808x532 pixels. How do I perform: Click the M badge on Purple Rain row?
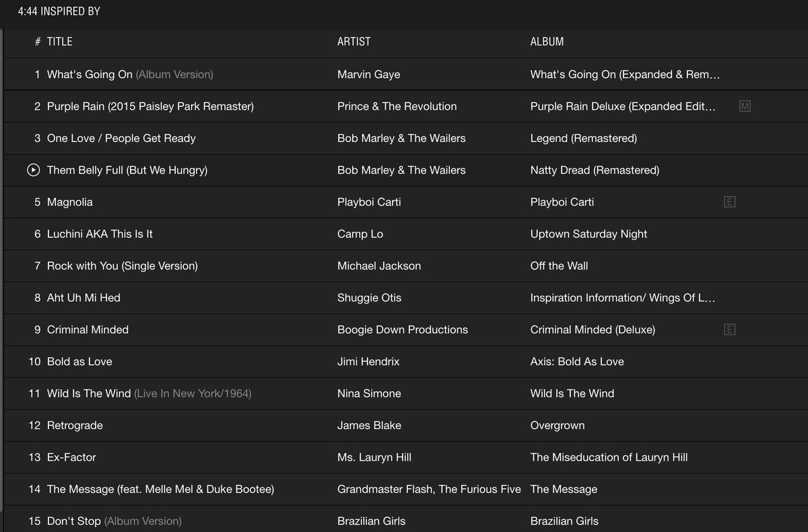[x=745, y=106]
